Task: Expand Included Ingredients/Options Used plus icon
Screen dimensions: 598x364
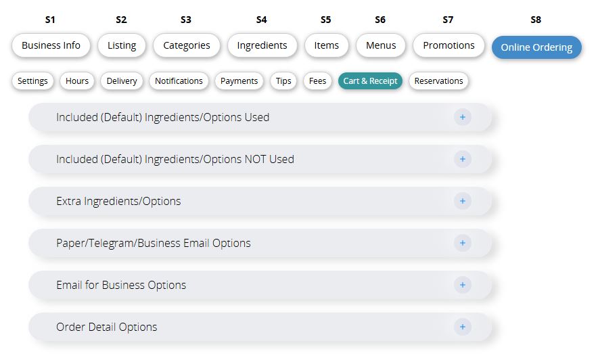Action: pyautogui.click(x=462, y=117)
